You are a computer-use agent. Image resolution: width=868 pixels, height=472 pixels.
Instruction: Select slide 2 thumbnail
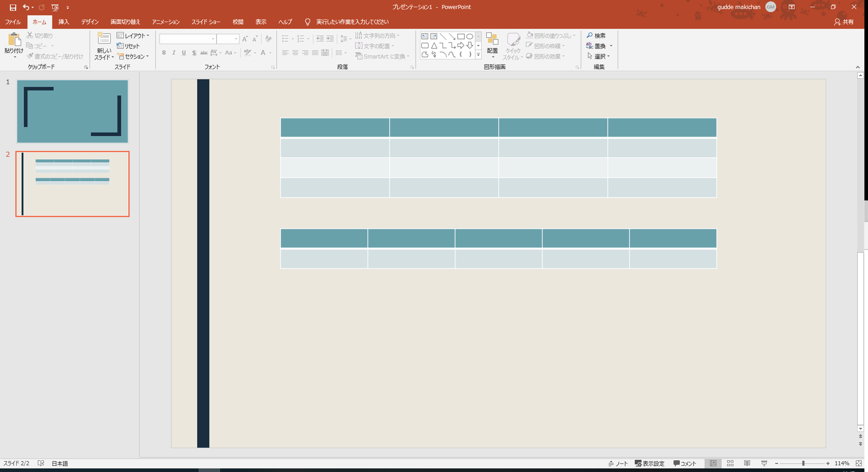pyautogui.click(x=72, y=184)
